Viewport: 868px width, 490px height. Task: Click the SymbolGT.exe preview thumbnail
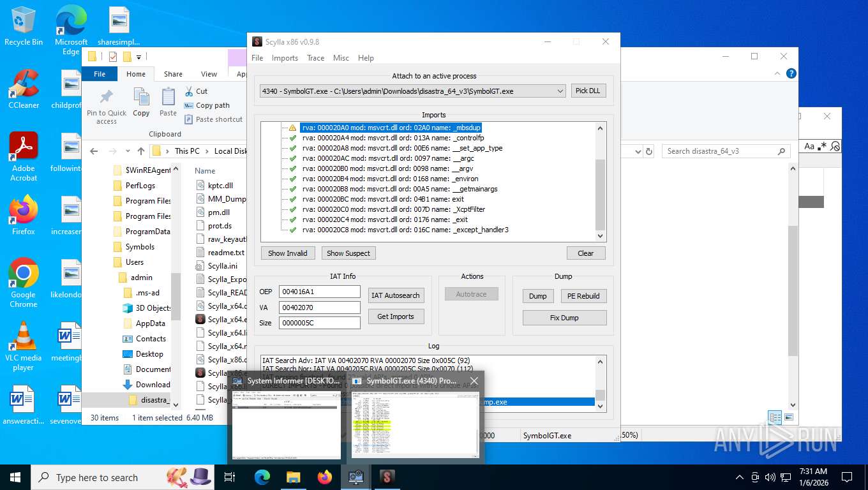pyautogui.click(x=415, y=423)
